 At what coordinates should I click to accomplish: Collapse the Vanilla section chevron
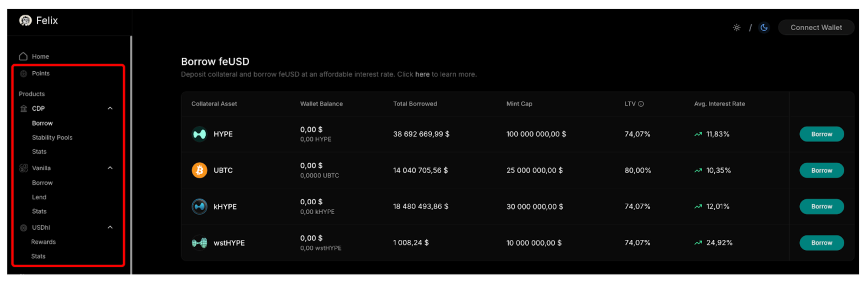(110, 168)
